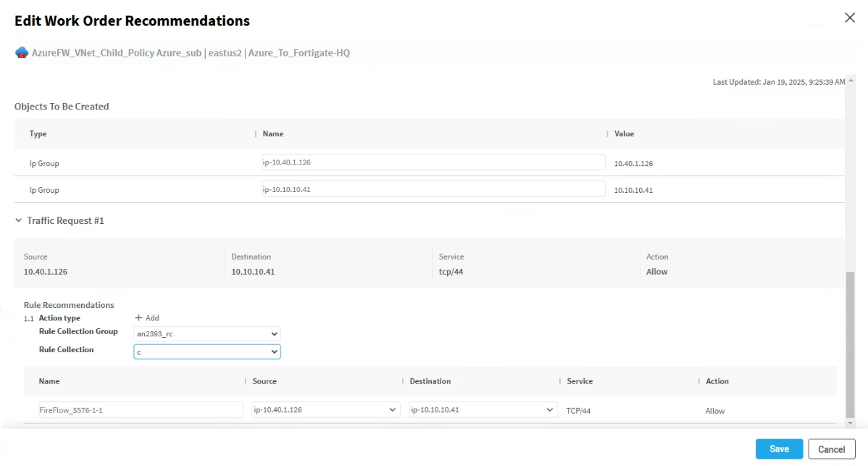Close the Edit Work Order Recommendations dialog
Image resolution: width=868 pixels, height=466 pixels.
[850, 18]
